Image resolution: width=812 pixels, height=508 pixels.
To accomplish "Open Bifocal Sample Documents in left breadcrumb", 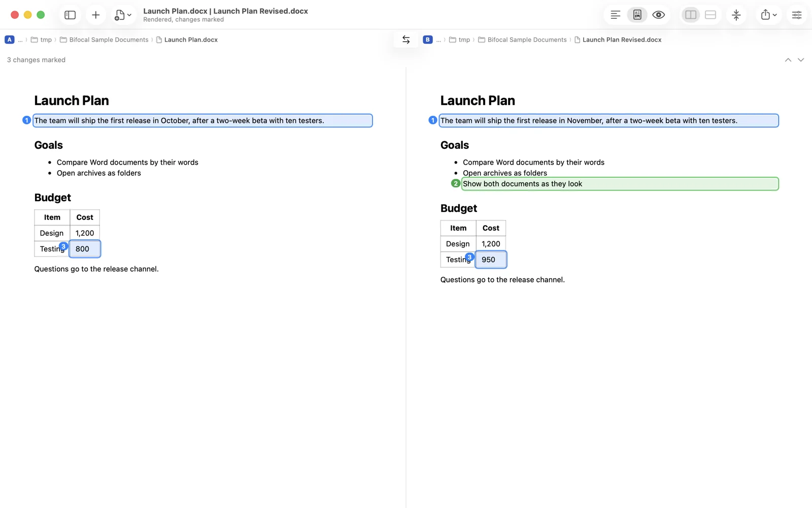I will (x=104, y=40).
